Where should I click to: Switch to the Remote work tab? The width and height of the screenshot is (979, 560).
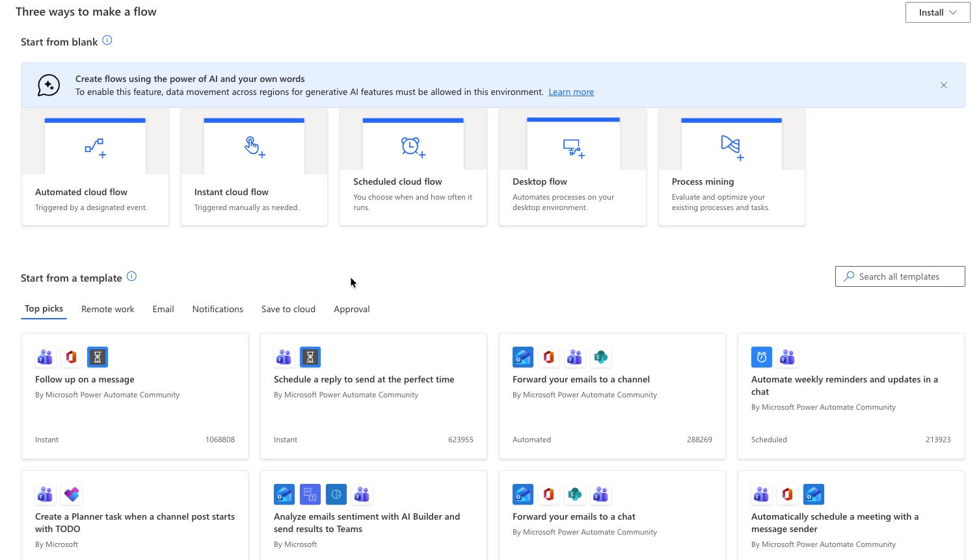107,309
